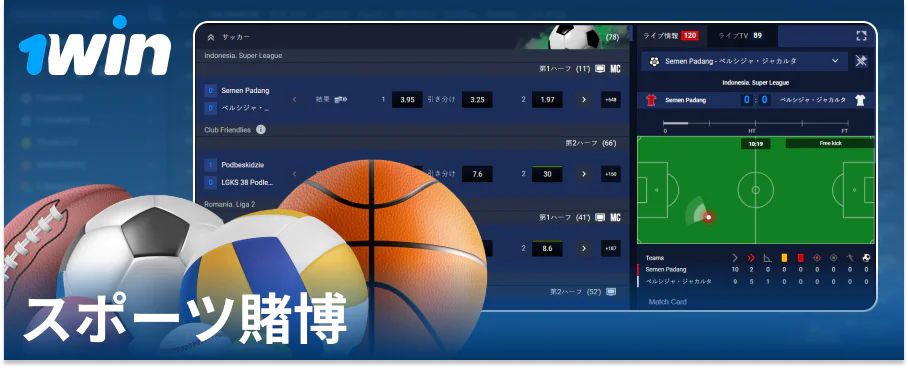Open match selector Semen Padang dropdown
This screenshot has width=908, height=368.
coord(744,61)
